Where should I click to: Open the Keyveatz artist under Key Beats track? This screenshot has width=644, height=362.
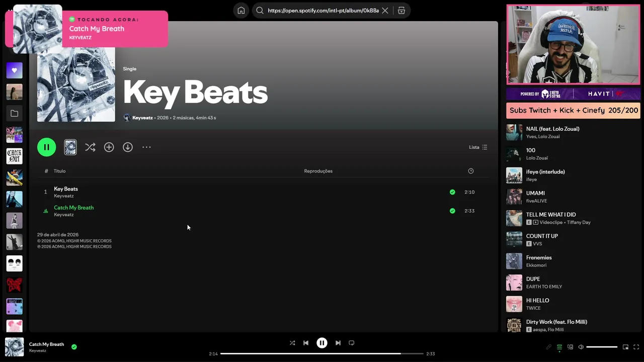(64, 196)
